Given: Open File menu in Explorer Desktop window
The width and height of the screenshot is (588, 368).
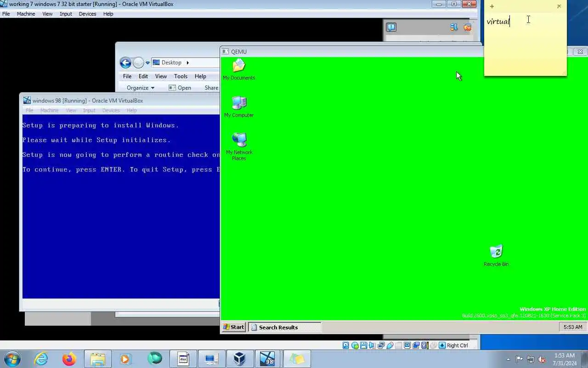Looking at the screenshot, I should [x=127, y=76].
